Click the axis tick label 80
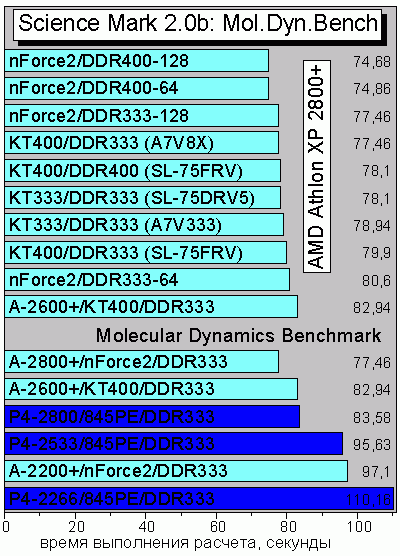400x556 pixels. (288, 527)
